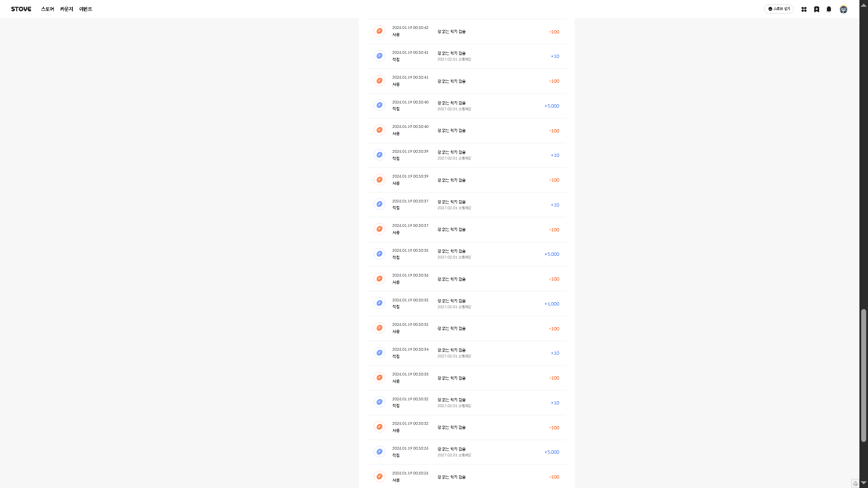868x488 pixels.
Task: Click the TOP back-to-top icon
Action: click(x=855, y=483)
